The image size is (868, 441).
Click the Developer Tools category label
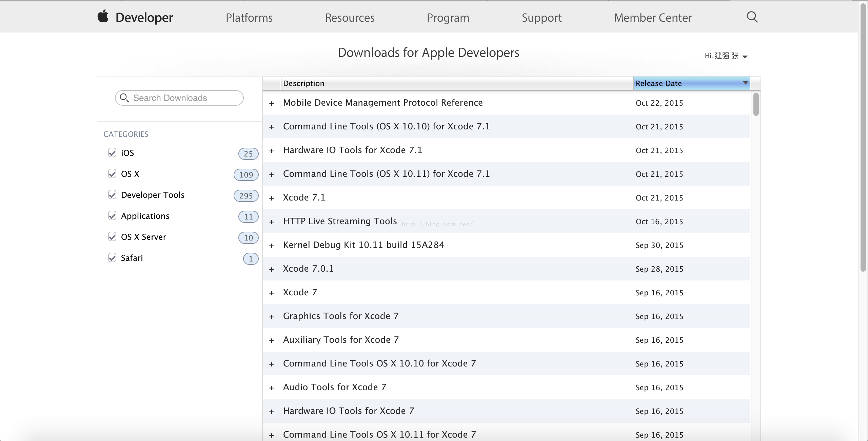coord(153,195)
